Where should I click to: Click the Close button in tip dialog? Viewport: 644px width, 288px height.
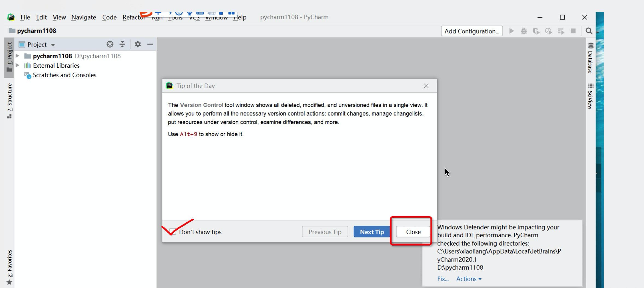(x=413, y=232)
